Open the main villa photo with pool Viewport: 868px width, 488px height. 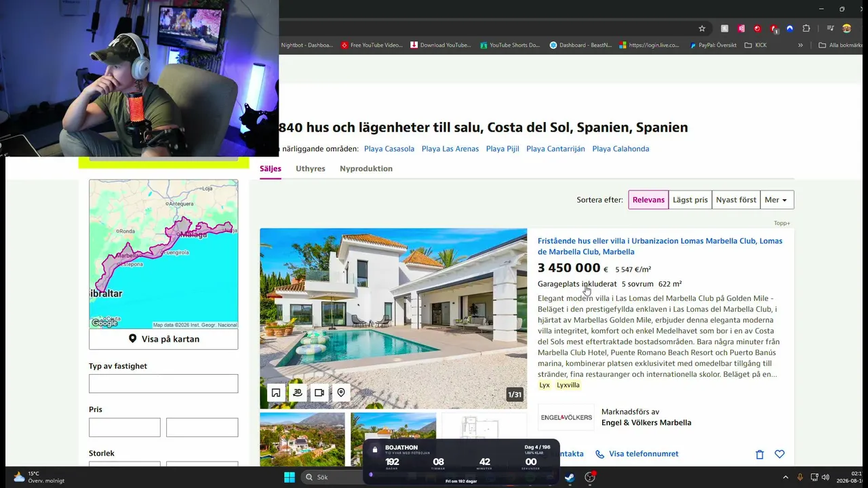tap(393, 319)
